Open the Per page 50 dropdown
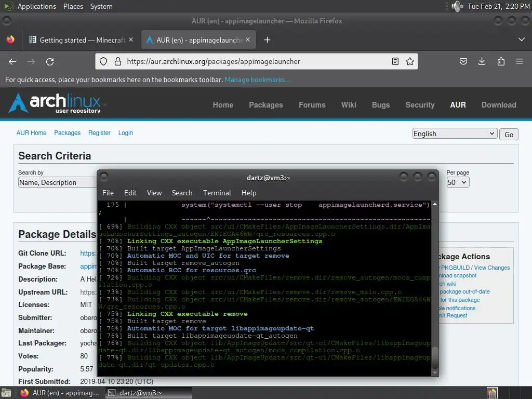 pos(458,182)
